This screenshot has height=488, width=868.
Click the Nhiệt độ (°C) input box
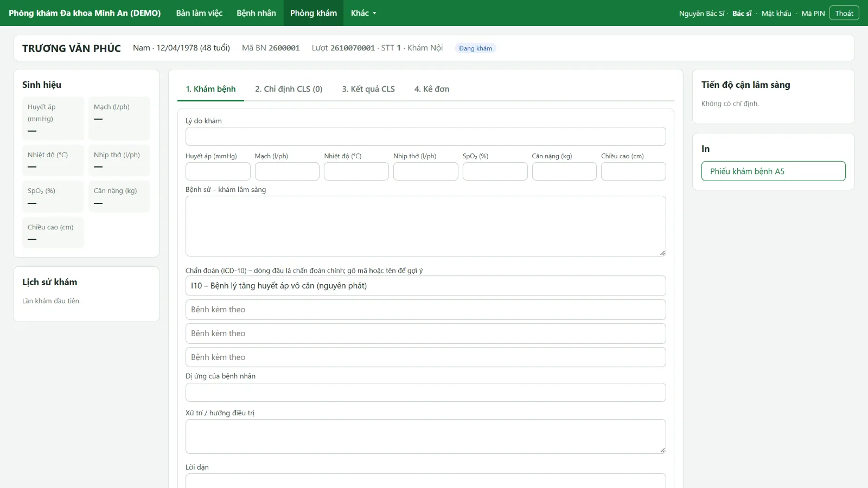[x=356, y=171]
